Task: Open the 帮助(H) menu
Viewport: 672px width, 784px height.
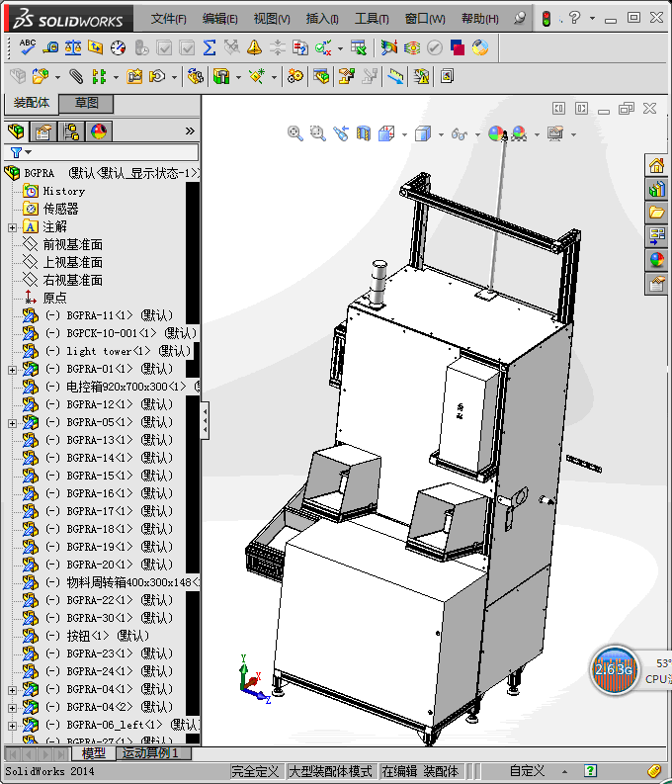Action: pyautogui.click(x=479, y=19)
